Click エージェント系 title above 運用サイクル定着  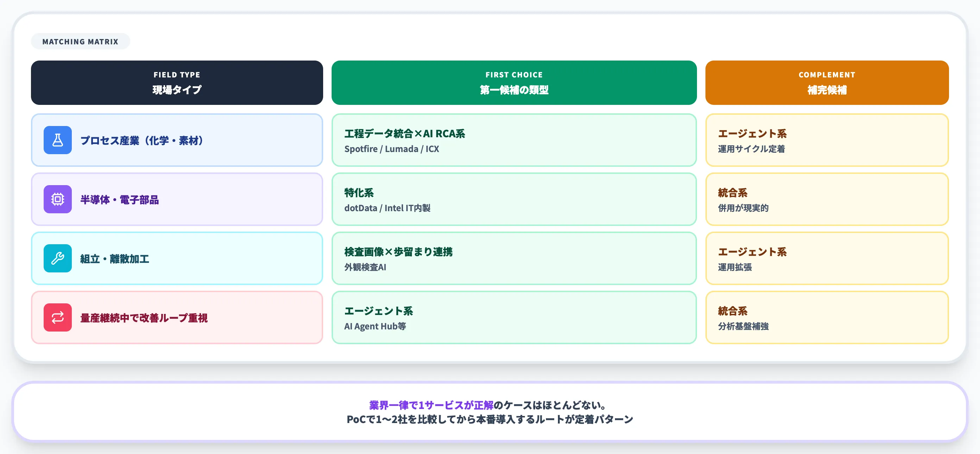(x=752, y=133)
